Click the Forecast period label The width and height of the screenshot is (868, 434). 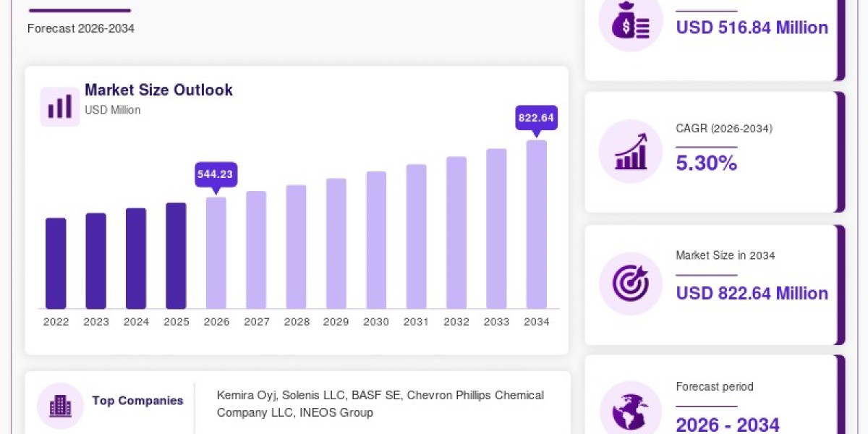[x=715, y=386]
